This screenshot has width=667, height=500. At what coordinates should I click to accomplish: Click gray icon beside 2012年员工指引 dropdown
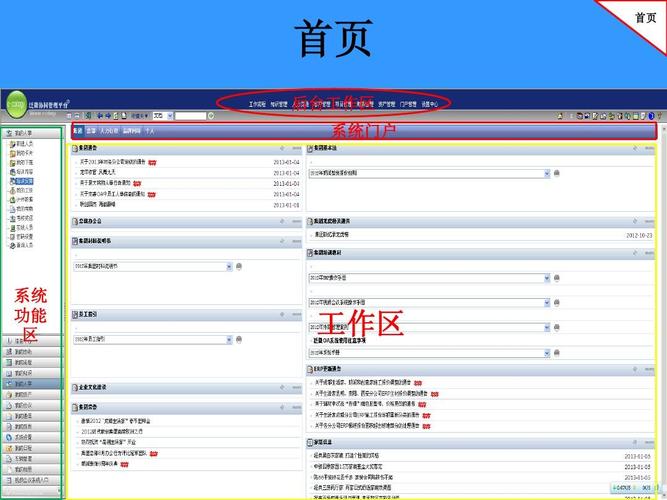pos(239,340)
